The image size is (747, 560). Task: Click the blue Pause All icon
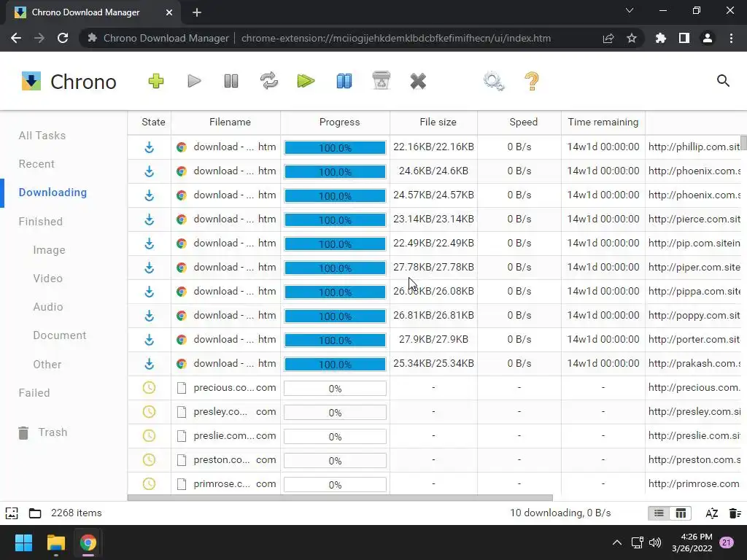pyautogui.click(x=344, y=81)
